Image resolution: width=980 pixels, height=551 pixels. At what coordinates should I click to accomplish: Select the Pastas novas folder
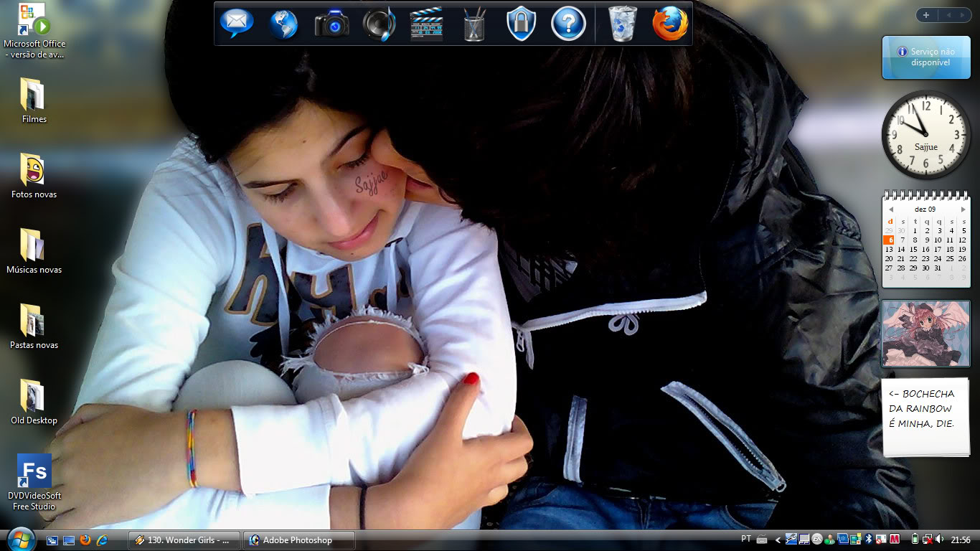34,326
